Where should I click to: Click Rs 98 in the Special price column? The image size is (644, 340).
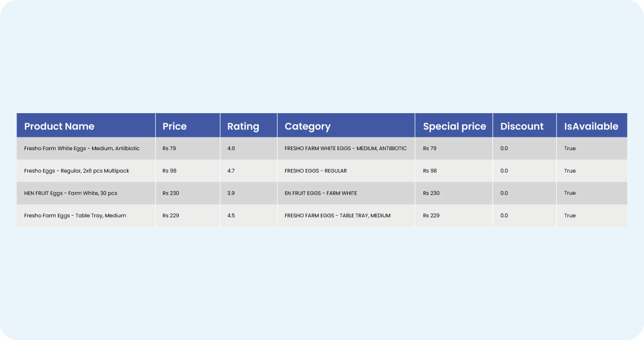click(430, 171)
